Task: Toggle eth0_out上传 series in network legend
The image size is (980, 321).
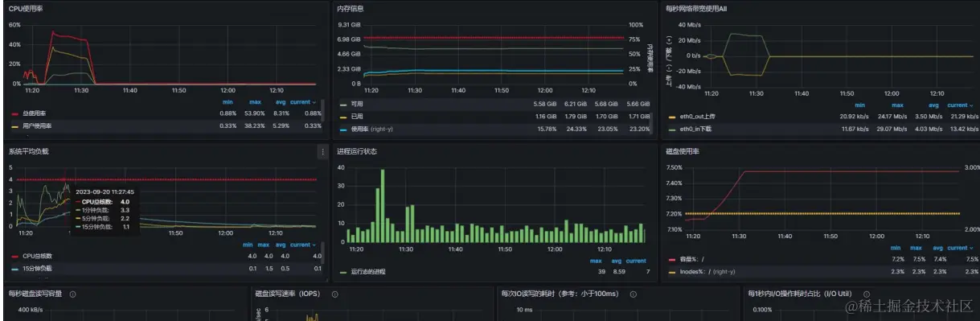Action: point(696,116)
